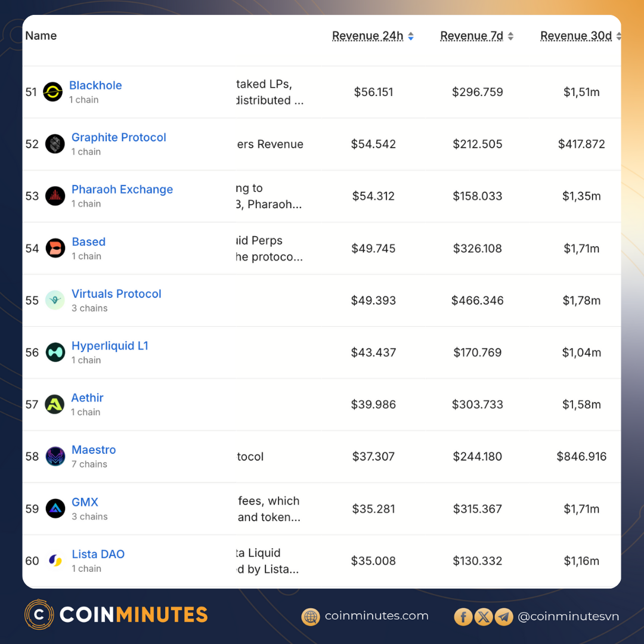644x644 pixels.
Task: Click the Virtuals Protocol logo icon
Action: [x=55, y=300]
